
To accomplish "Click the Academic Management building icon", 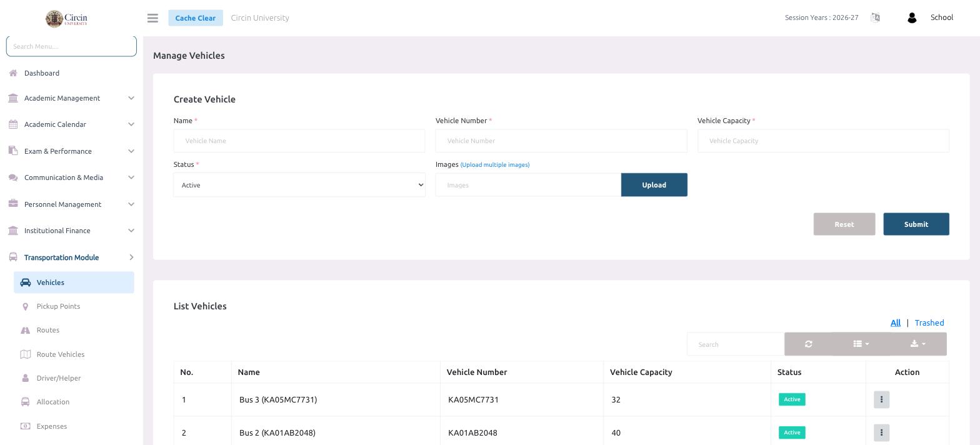I will (x=13, y=98).
